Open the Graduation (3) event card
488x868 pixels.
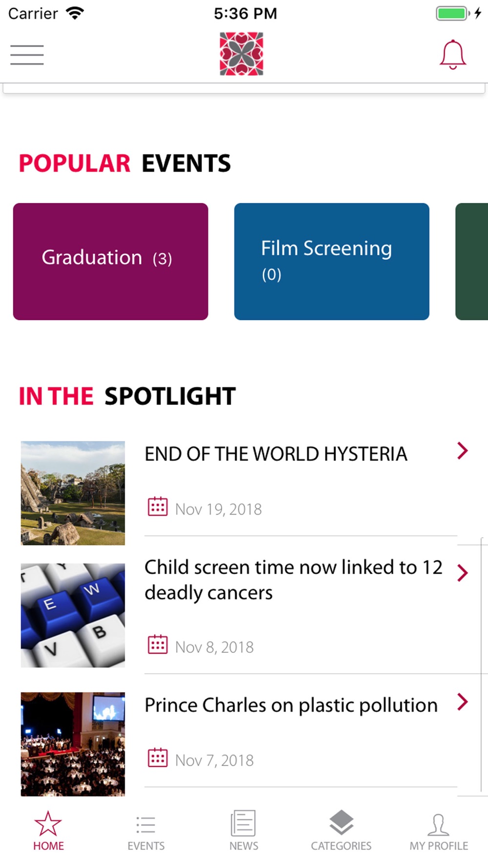[111, 262]
